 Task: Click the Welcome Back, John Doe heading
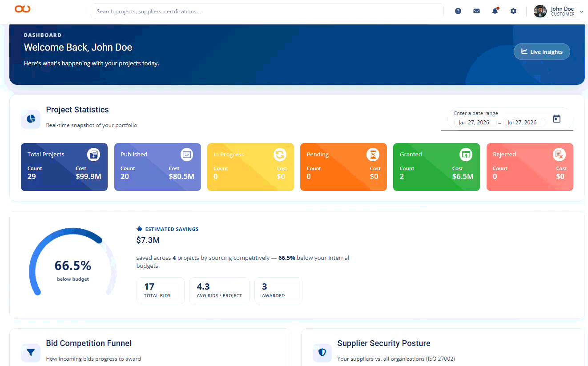click(x=78, y=48)
